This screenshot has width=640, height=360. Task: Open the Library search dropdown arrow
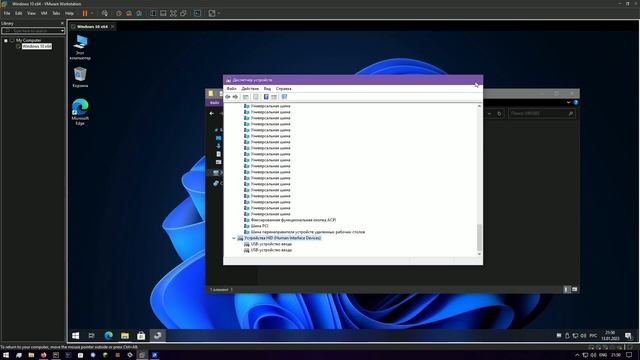(62, 31)
